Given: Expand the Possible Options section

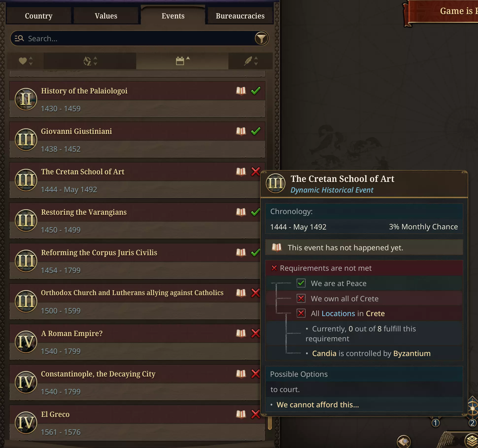Looking at the screenshot, I should [x=364, y=374].
